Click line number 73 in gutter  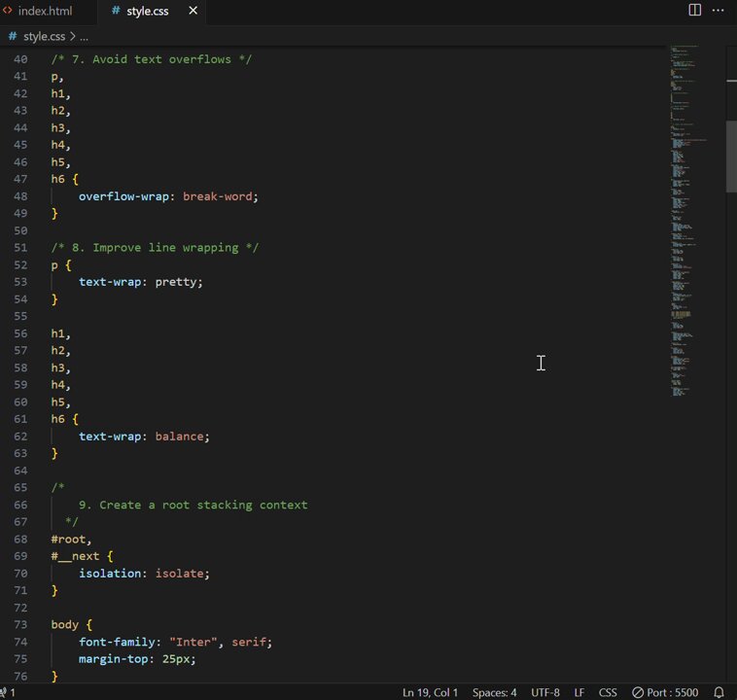click(x=20, y=624)
